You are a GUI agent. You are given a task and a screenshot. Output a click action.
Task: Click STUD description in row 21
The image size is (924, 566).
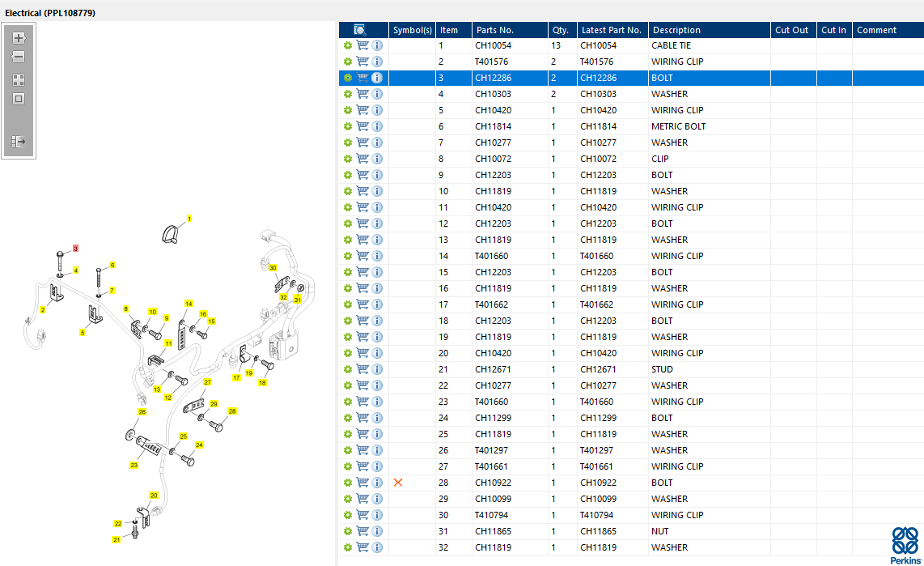(x=662, y=369)
